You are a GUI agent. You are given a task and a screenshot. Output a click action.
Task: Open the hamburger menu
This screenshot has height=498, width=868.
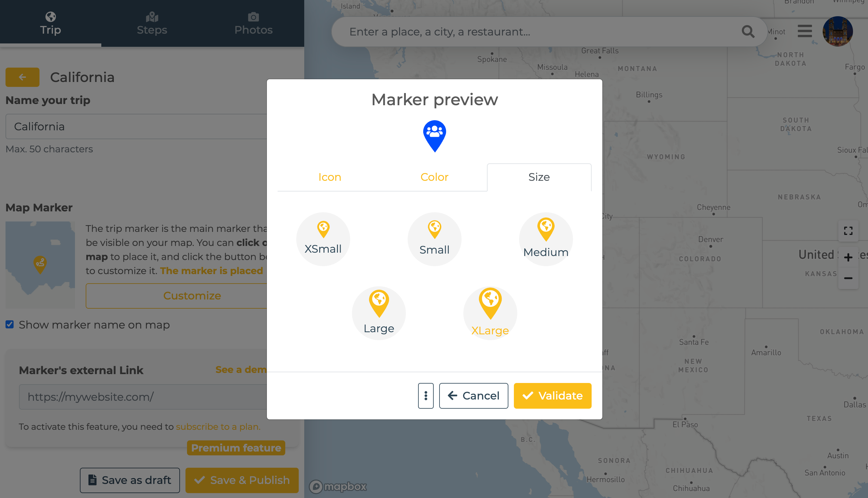[x=804, y=31]
